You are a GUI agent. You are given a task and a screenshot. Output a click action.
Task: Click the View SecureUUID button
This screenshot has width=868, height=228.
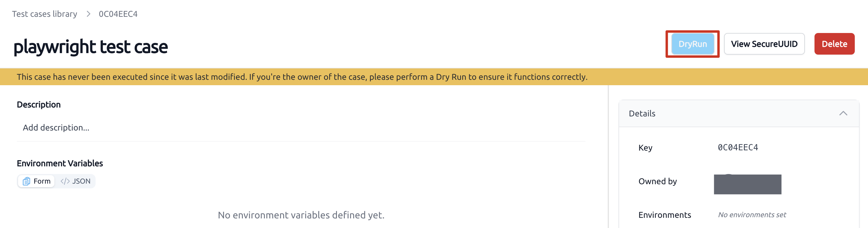coord(764,44)
